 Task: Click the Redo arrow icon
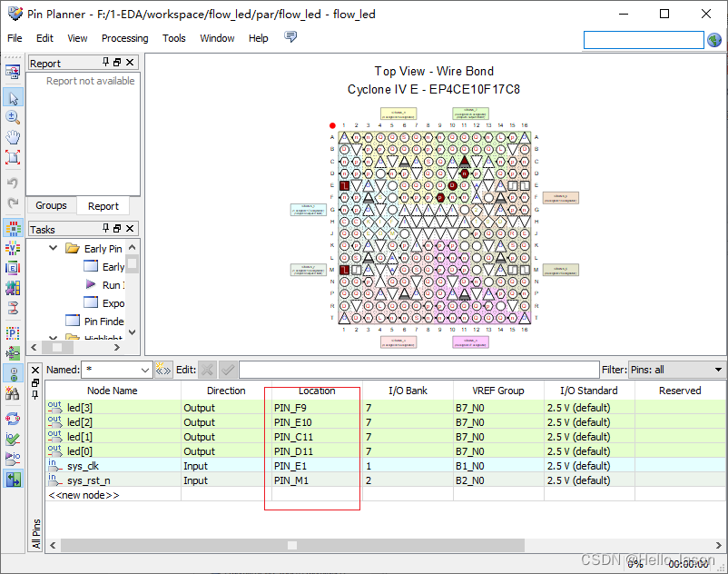point(13,203)
